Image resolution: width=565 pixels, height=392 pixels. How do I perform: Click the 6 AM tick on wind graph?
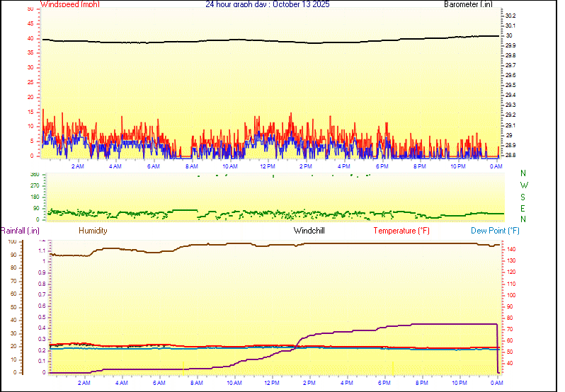click(154, 166)
